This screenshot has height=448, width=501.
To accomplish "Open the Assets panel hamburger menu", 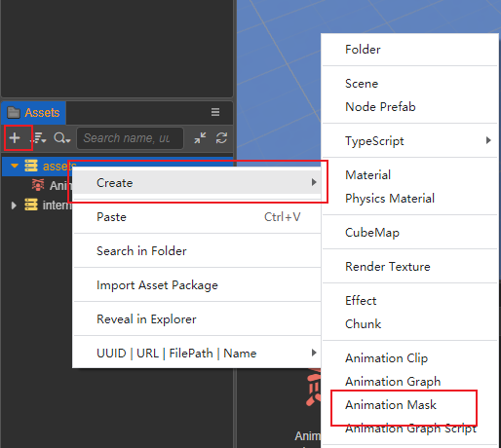I will coord(215,112).
